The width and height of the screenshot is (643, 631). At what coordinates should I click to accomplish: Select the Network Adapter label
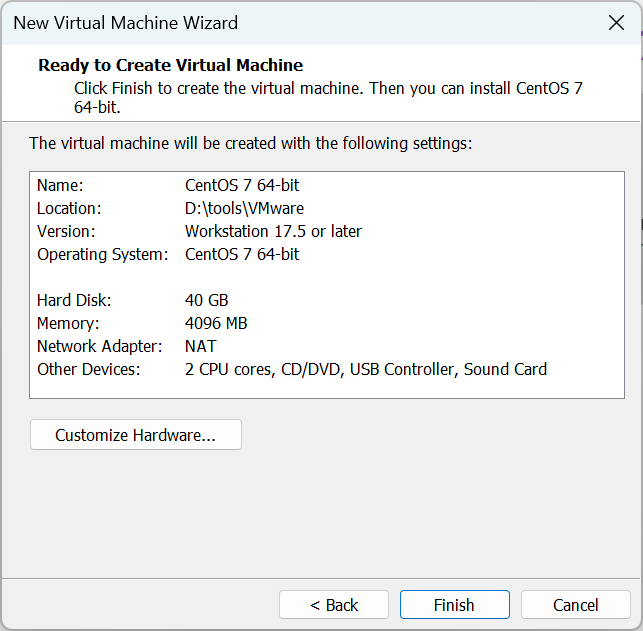(99, 346)
